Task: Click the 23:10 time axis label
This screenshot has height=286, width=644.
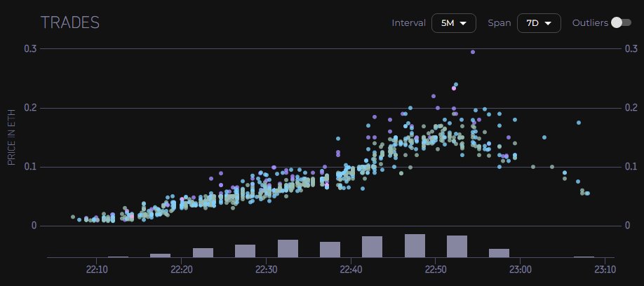Action: (605, 271)
